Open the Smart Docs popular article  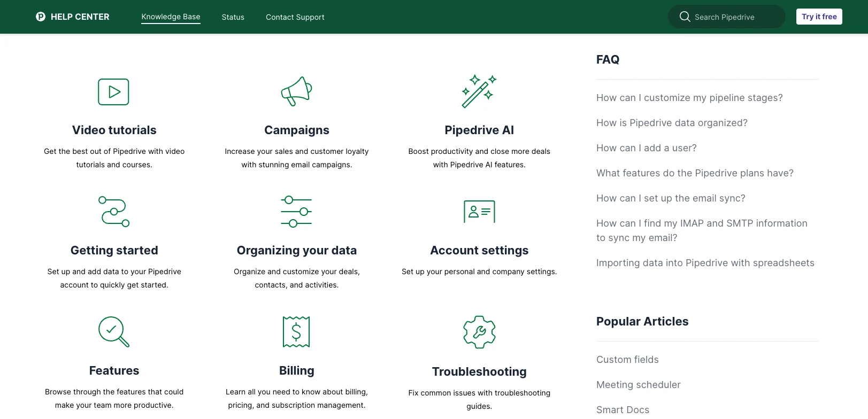click(623, 410)
